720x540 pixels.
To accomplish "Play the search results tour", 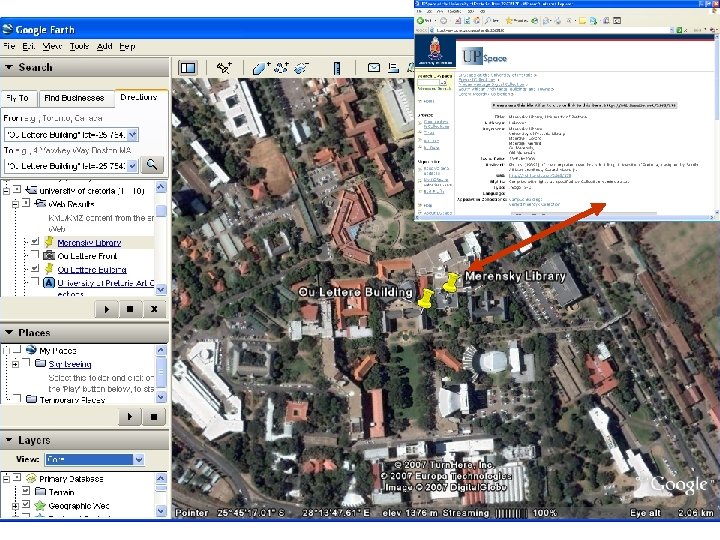I will (x=107, y=309).
